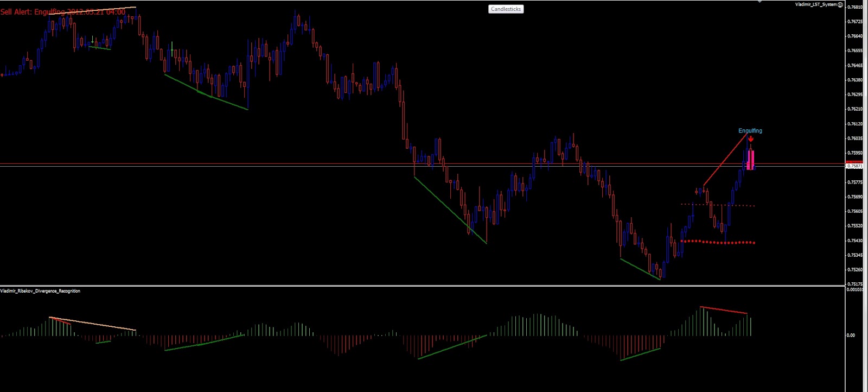Click the 0.75430 price scale label
Screen dimensions: 868x392
[855, 241]
